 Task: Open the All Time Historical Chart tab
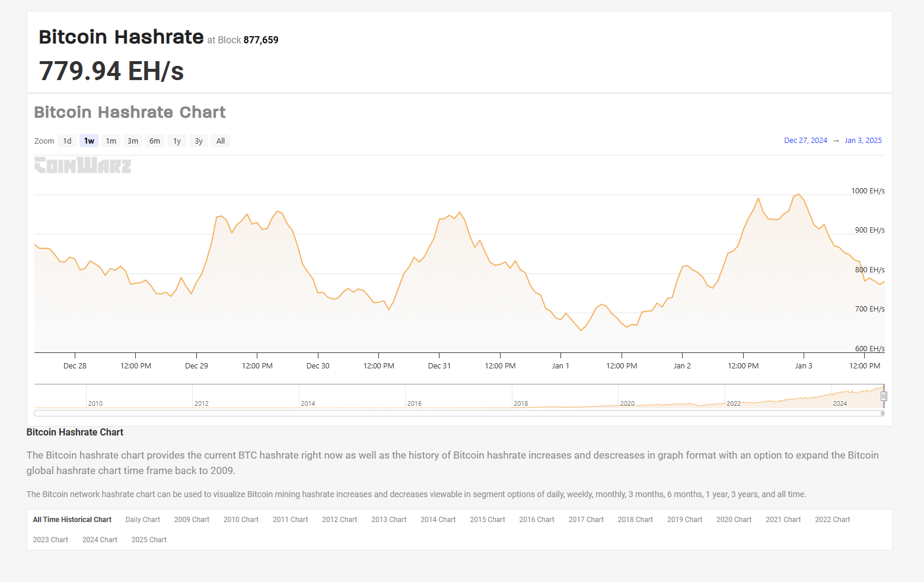(x=72, y=520)
